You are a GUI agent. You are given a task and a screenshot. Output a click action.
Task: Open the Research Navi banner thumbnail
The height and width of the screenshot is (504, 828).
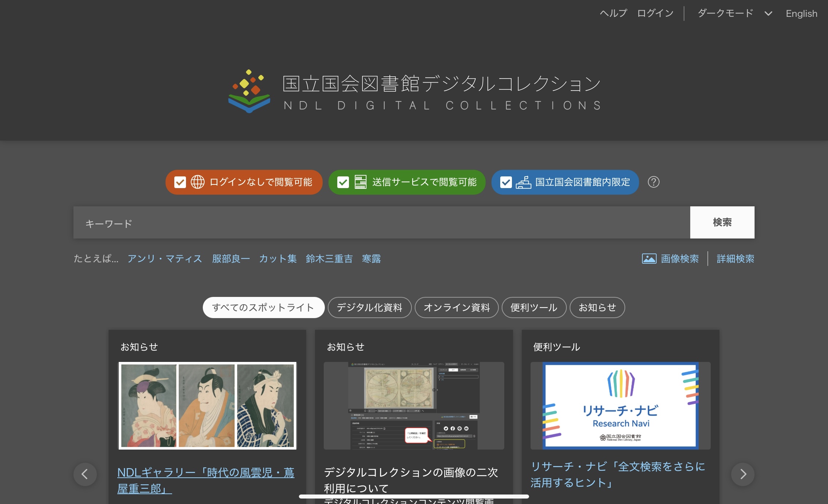tap(620, 405)
